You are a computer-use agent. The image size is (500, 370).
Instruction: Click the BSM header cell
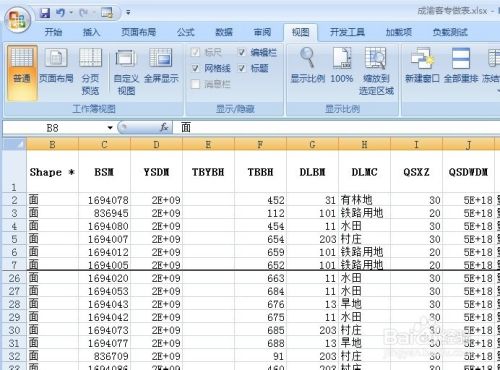pos(104,172)
